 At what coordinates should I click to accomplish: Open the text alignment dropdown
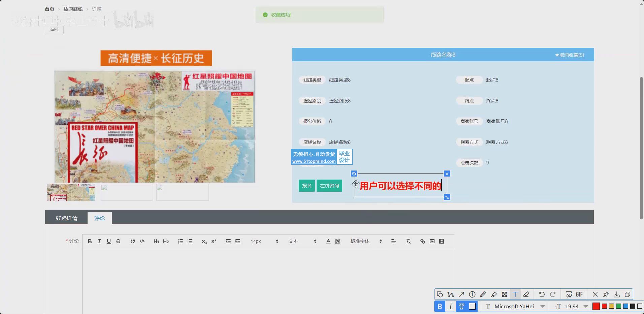coord(393,241)
